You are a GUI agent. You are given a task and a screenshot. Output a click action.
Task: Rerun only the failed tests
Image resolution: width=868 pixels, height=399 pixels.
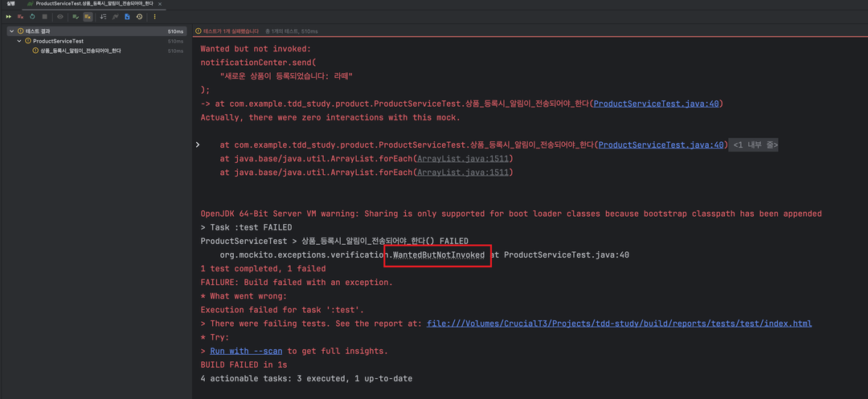[20, 16]
